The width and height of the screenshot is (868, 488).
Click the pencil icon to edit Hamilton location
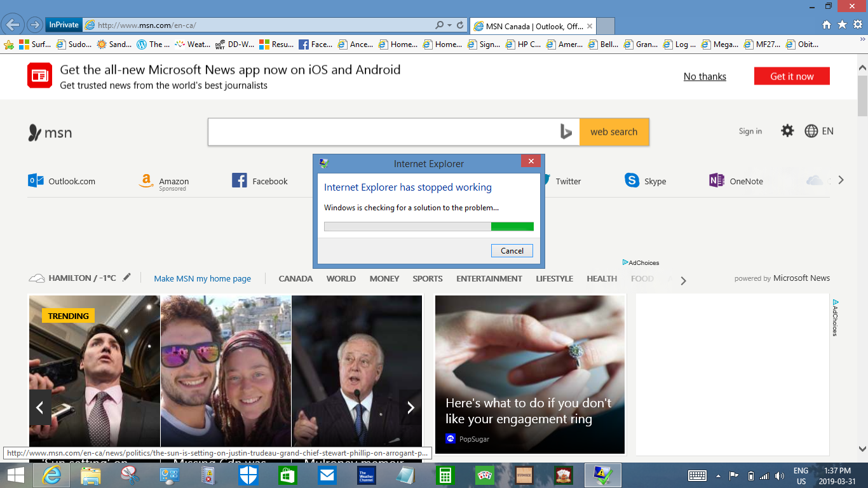coord(127,277)
